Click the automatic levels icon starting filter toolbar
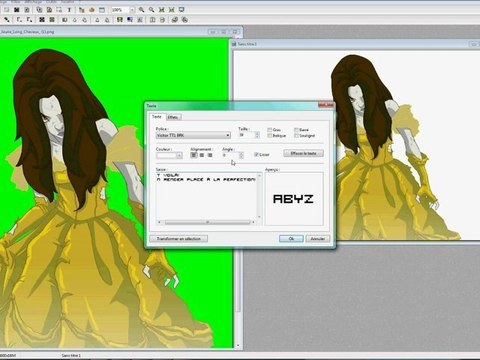This screenshot has height=360, width=480. tap(6, 20)
